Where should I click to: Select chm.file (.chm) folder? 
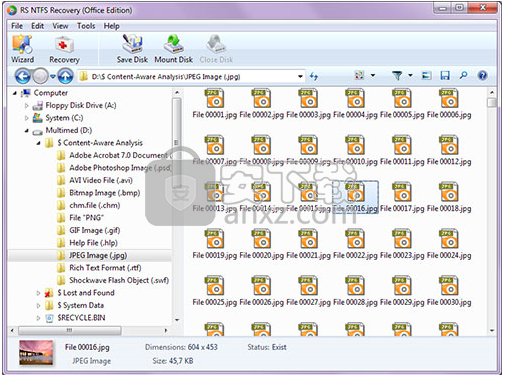89,205
